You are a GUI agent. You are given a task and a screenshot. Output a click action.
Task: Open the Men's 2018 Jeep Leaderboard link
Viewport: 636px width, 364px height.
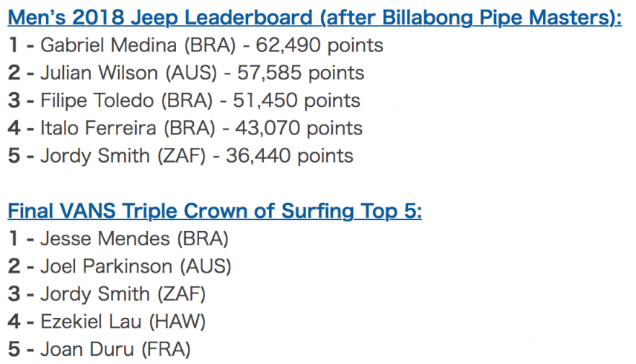point(314,17)
